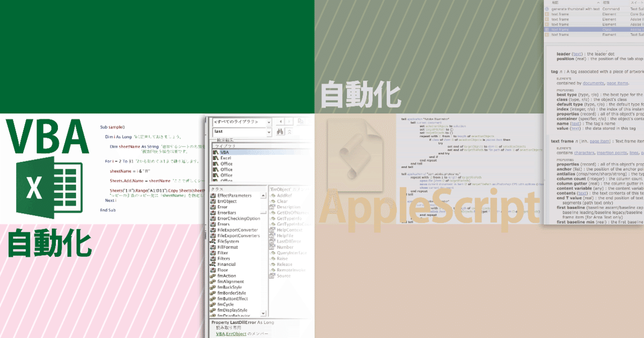The image size is (644, 338).
Task: Click the 'VBA.ErrObject のメンバー' hyperlink
Action: (x=231, y=333)
